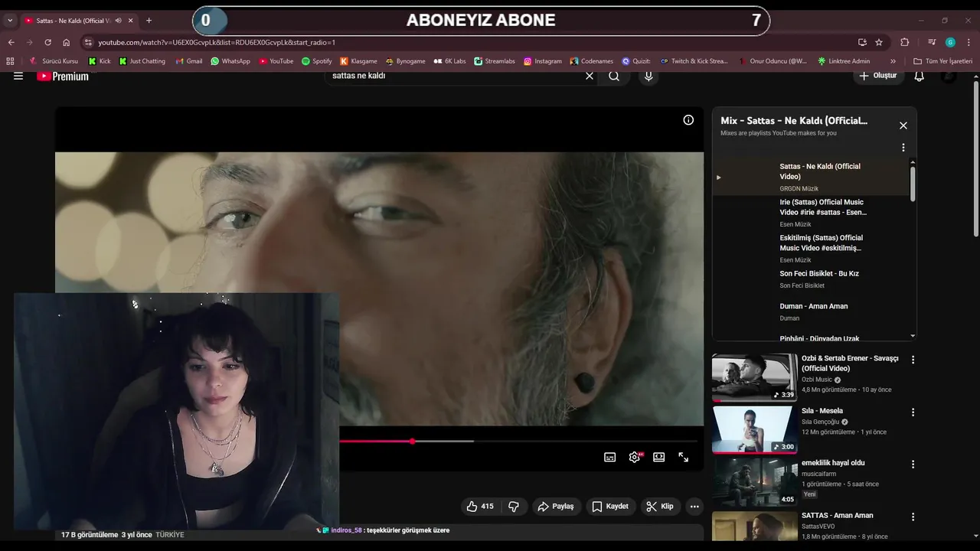Open Ozbi & Sertab Erener Savaşçı thumbnail

(x=755, y=377)
